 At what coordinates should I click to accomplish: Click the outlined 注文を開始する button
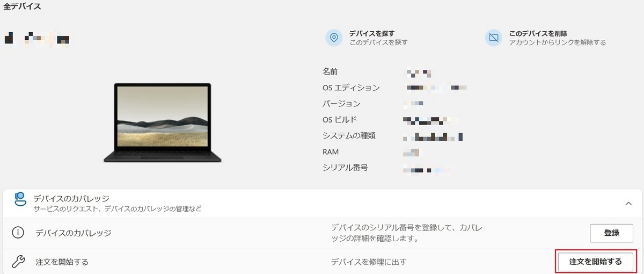595,262
